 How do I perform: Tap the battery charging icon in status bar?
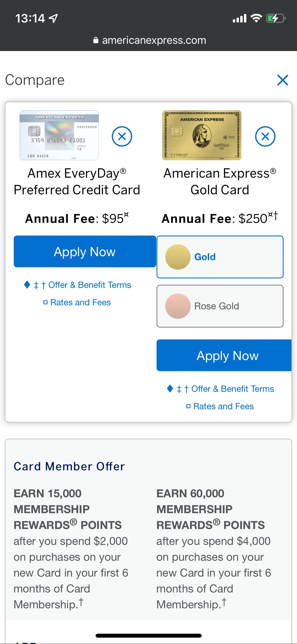pos(276,19)
